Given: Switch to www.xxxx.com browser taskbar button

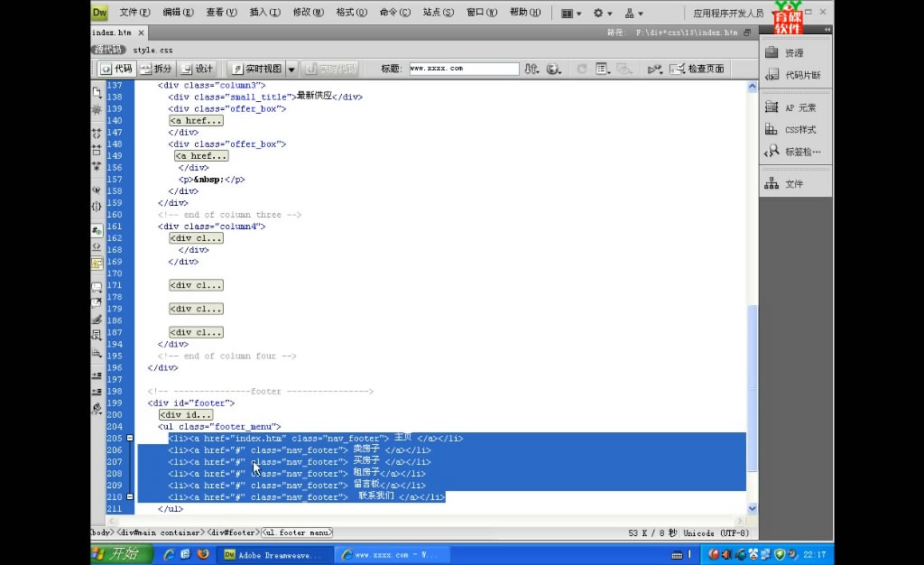Looking at the screenshot, I should [393, 554].
